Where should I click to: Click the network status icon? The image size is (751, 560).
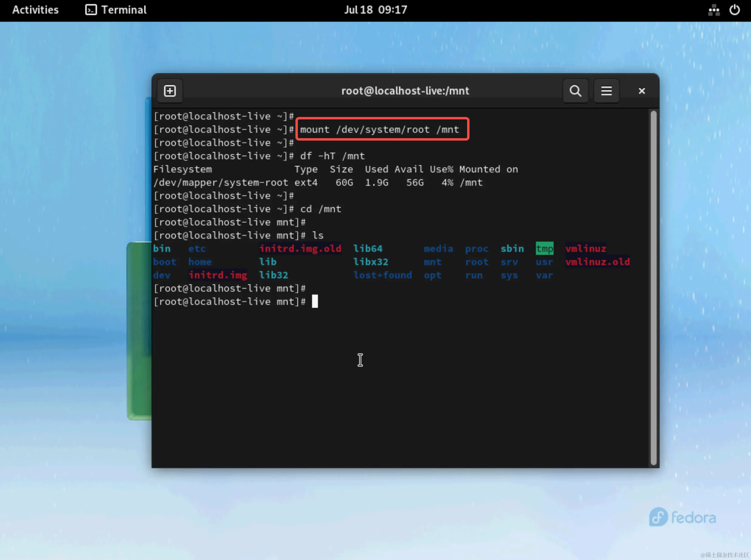714,10
